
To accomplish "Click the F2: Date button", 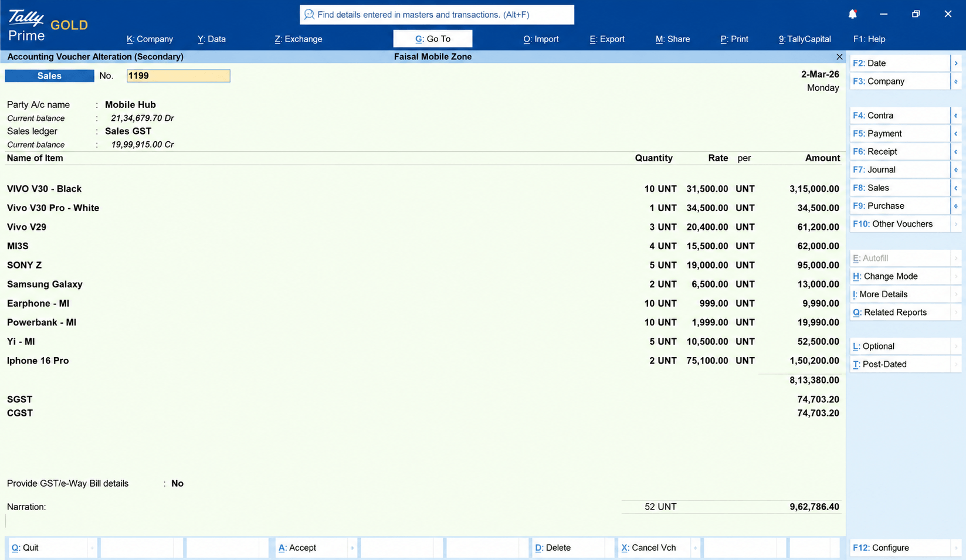I will coord(900,63).
